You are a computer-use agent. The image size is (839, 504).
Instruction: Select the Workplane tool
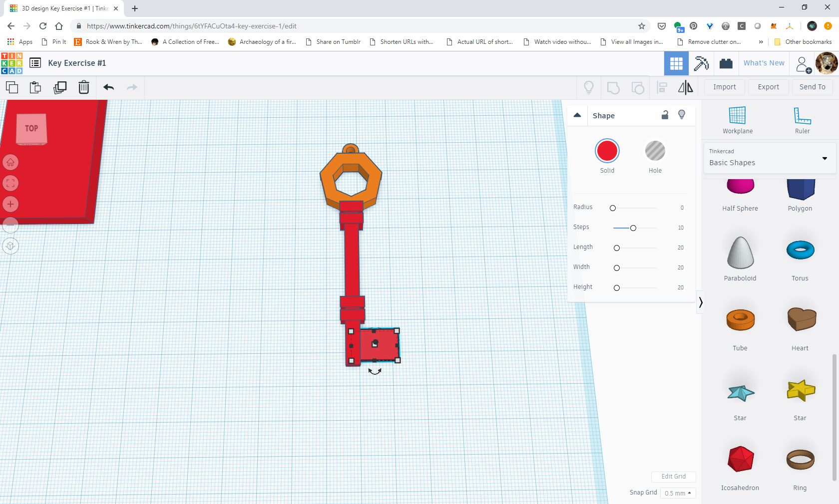click(x=738, y=119)
